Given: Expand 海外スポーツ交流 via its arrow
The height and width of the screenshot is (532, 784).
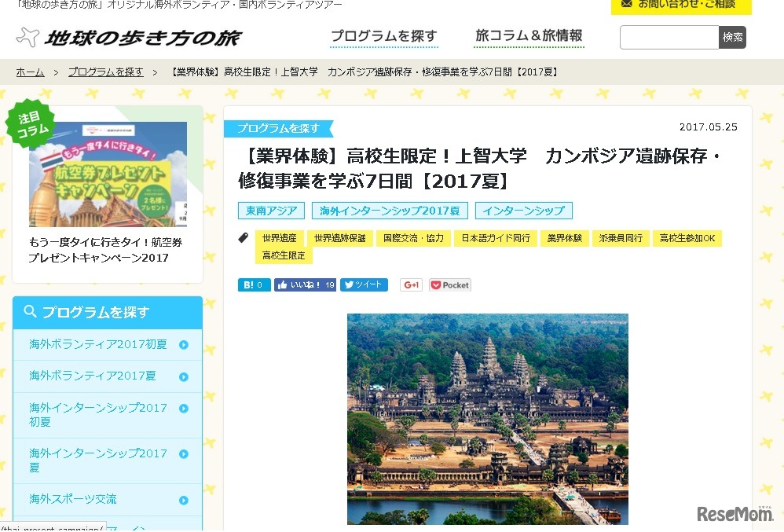Looking at the screenshot, I should (185, 499).
